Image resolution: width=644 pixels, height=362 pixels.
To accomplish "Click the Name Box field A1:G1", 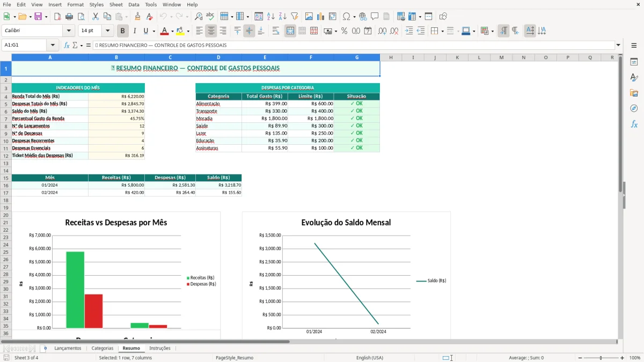I will [x=25, y=45].
